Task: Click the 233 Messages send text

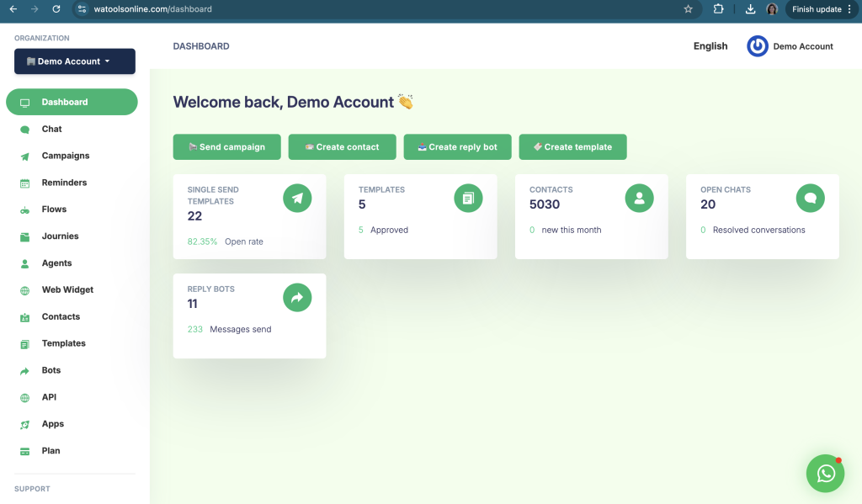Action: (x=229, y=329)
